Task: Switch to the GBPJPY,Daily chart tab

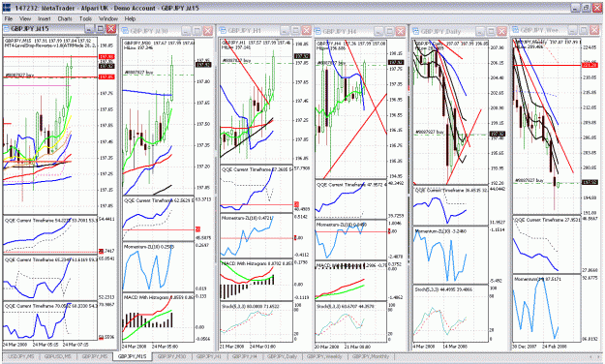Action: pyautogui.click(x=282, y=356)
